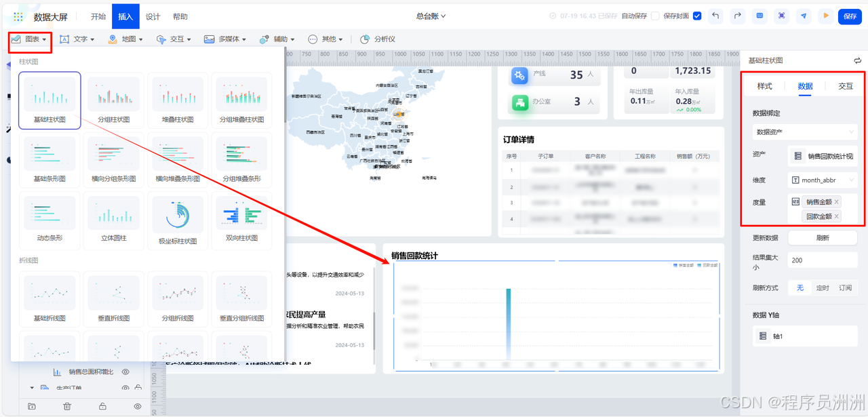Insert the 分组堆叠柱状图 chart
868x417 pixels.
pos(241,100)
